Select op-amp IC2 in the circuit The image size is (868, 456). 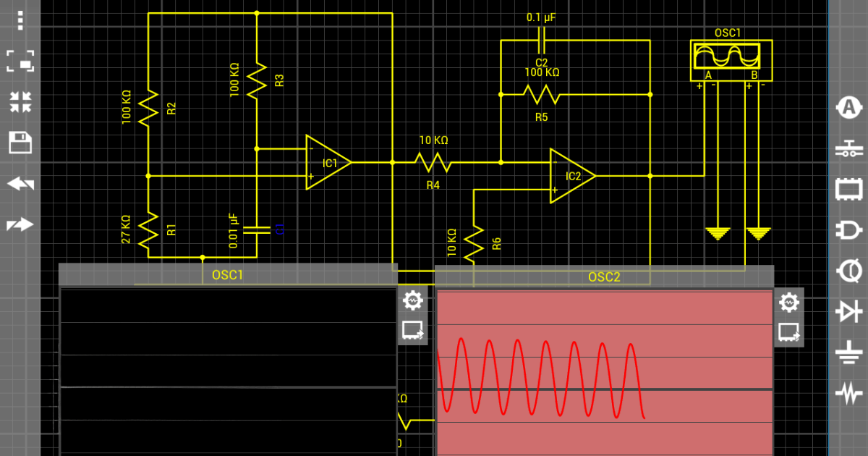(x=571, y=176)
